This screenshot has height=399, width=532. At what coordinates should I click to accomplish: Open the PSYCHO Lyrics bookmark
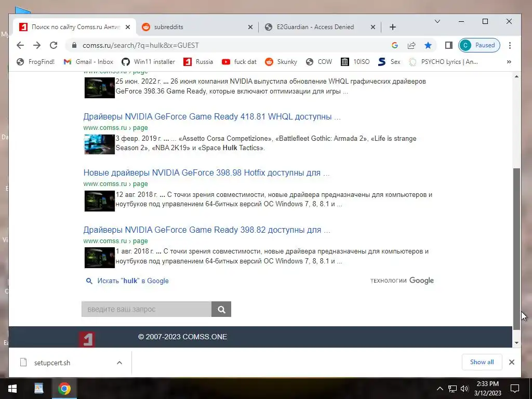[x=444, y=62]
